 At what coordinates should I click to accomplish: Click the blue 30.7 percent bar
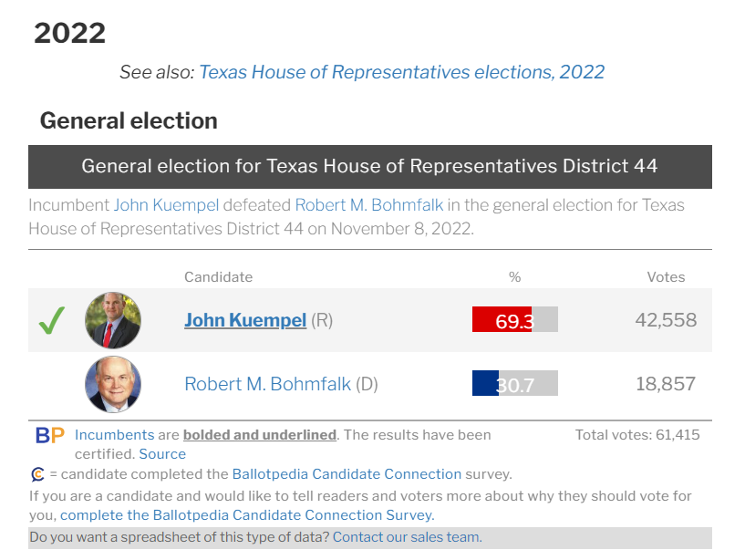[x=485, y=384]
